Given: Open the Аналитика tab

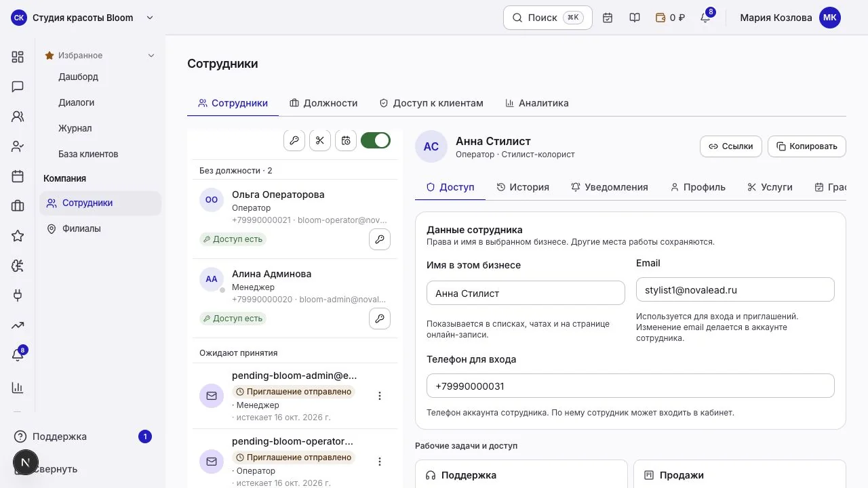Looking at the screenshot, I should click(x=537, y=103).
